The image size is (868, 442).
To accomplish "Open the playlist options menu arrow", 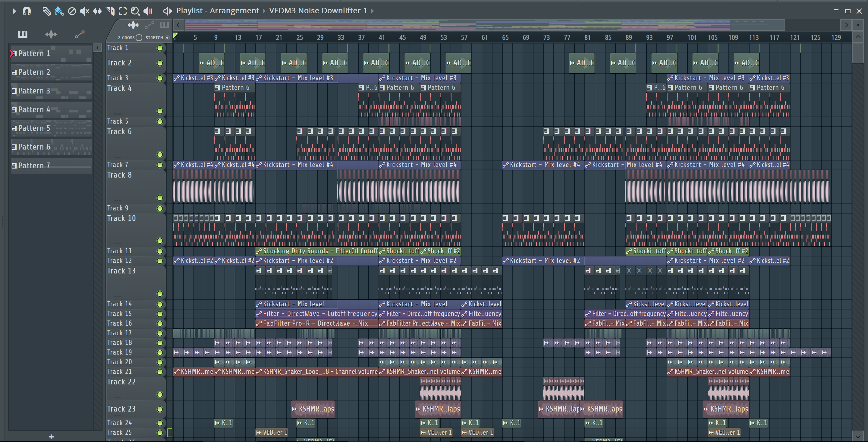I will (14, 11).
